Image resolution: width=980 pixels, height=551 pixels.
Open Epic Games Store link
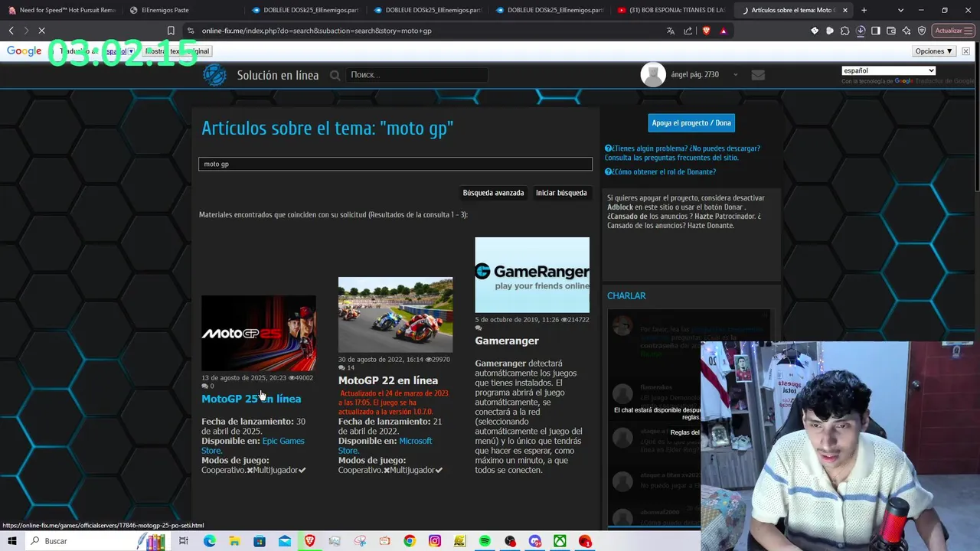coord(253,445)
